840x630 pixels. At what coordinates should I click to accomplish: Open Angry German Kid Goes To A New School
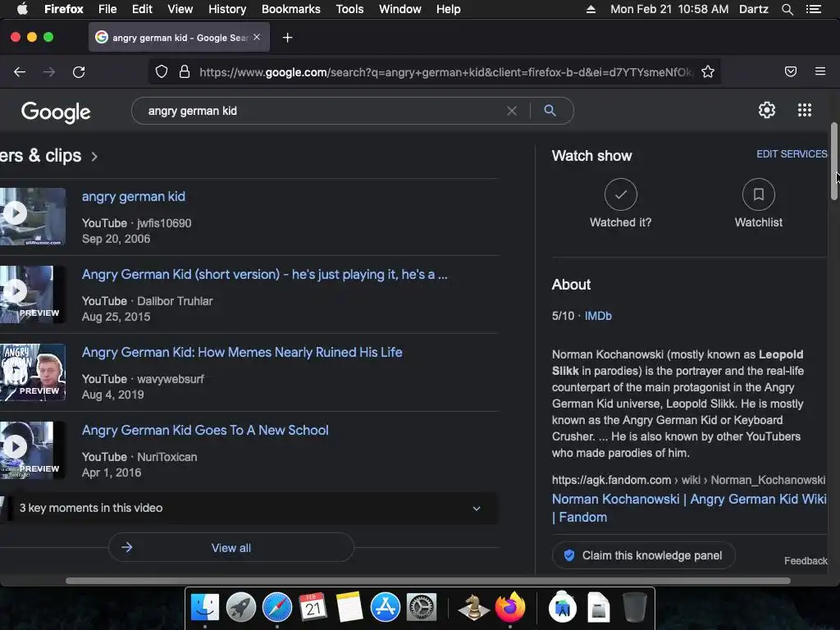tap(205, 430)
